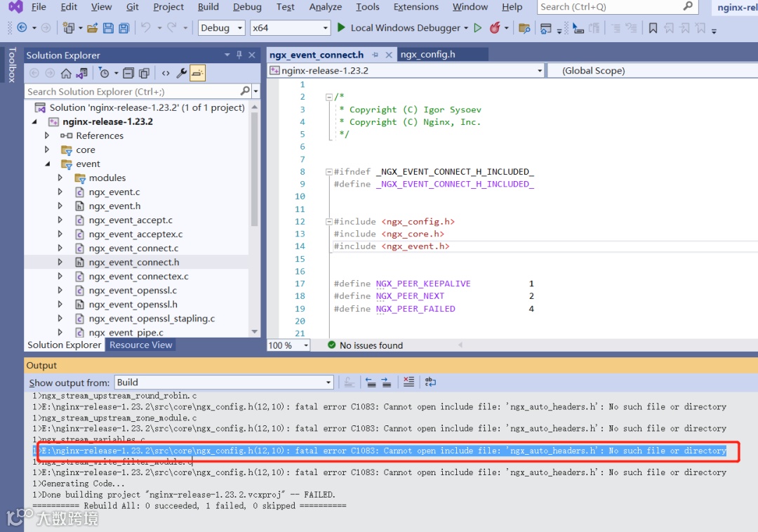Click the New Project icon in toolbar
Image resolution: width=758 pixels, height=532 pixels.
[x=68, y=27]
